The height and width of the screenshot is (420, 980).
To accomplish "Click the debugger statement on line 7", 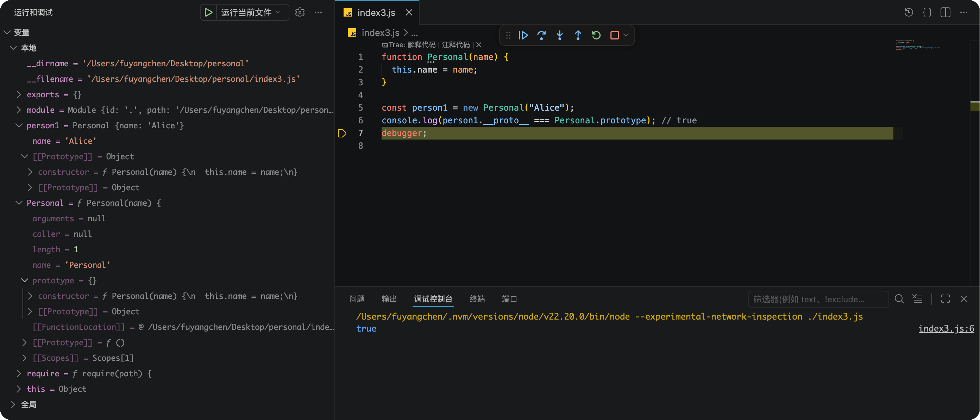I will pos(404,133).
